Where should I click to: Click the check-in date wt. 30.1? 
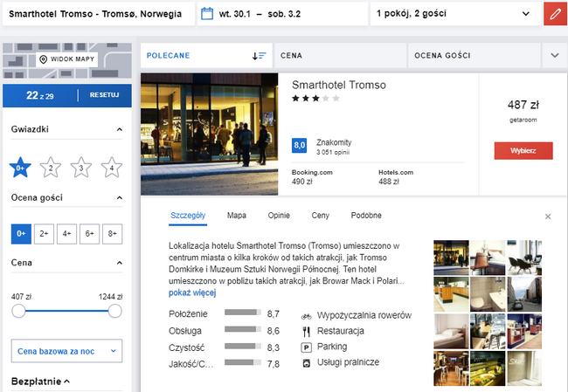[235, 14]
